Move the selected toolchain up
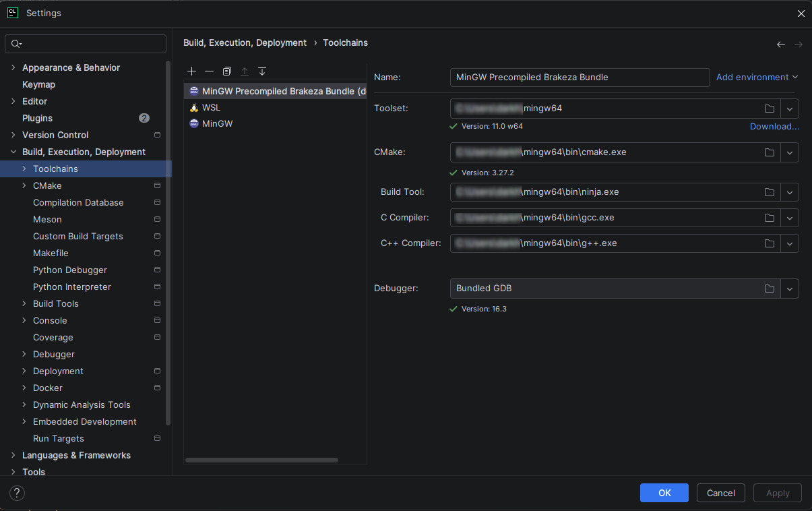The height and width of the screenshot is (511, 812). click(244, 71)
